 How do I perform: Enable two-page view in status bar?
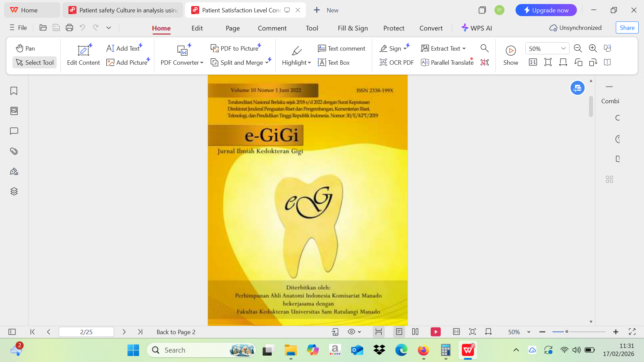point(415,332)
